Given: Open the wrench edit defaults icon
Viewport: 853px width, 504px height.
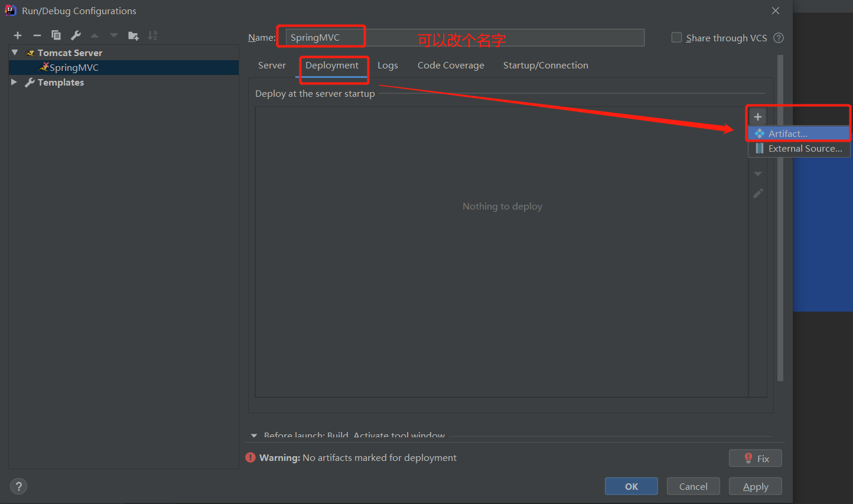Looking at the screenshot, I should coord(76,35).
